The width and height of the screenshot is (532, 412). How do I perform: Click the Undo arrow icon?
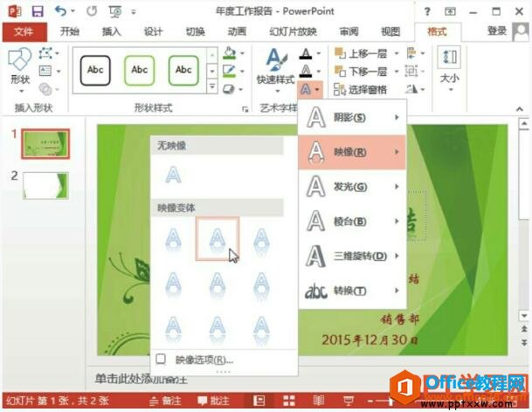tap(60, 11)
